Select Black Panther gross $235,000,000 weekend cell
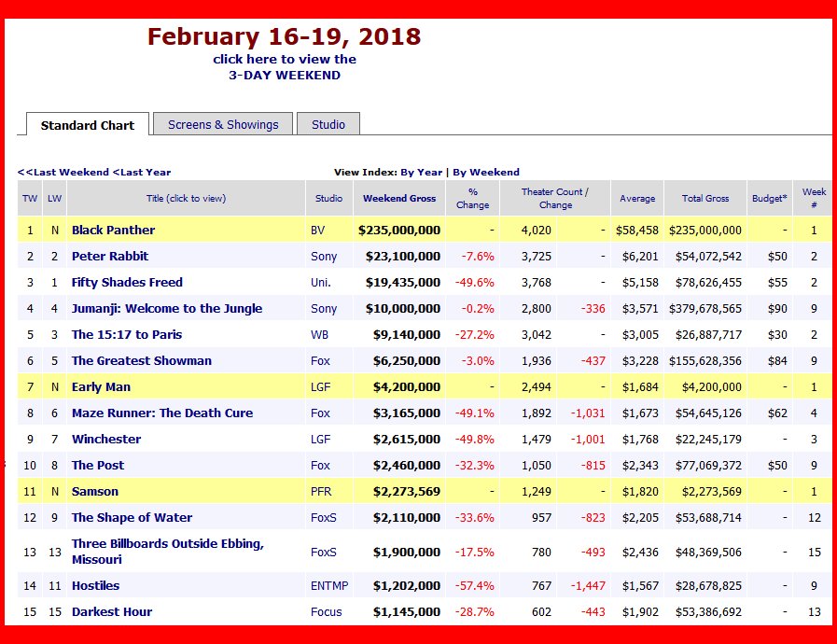Viewport: 837px width, 644px height. coord(399,231)
